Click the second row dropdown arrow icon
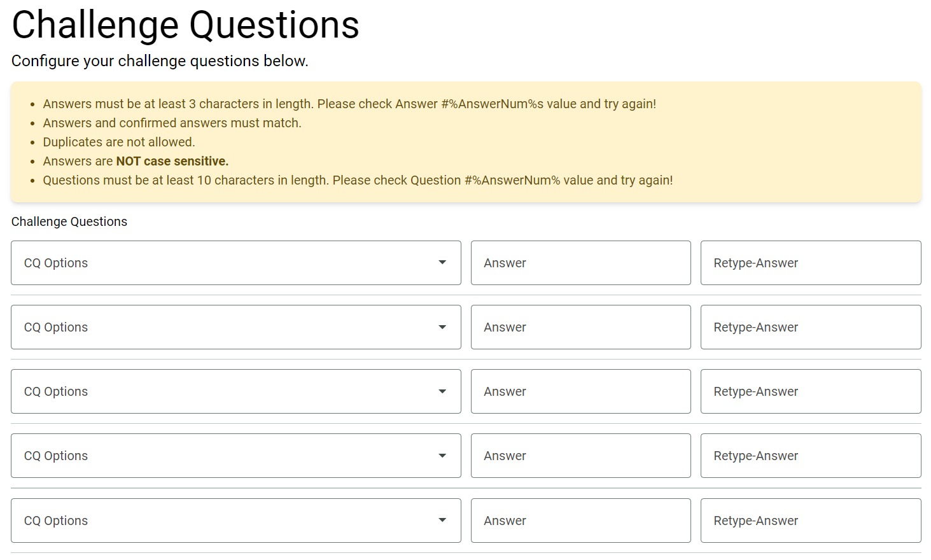Screen dimensions: 931x560 point(442,327)
